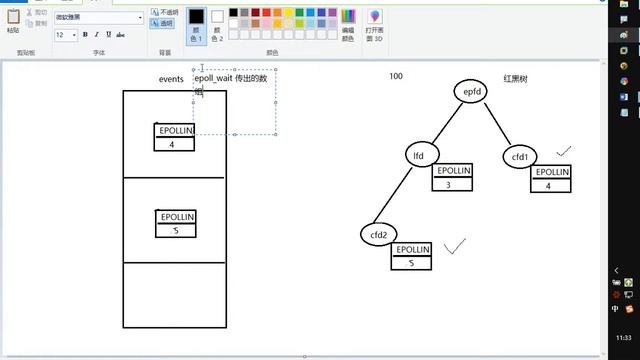
Task: Click the 'events' label on canvas
Action: point(171,79)
